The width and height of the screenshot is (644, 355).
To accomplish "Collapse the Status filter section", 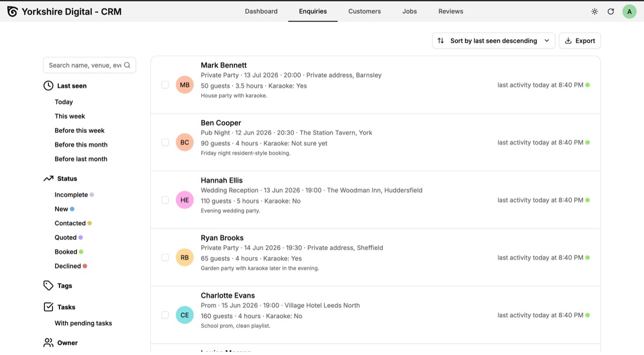I will point(67,179).
